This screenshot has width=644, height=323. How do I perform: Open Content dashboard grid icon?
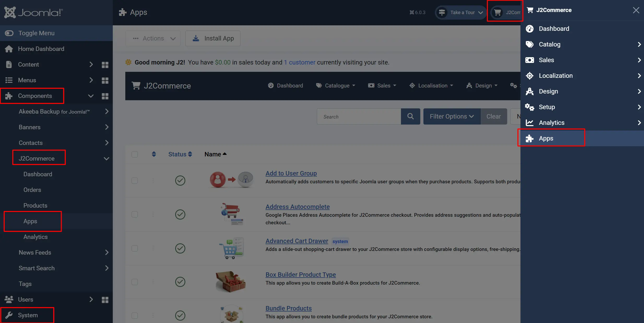pyautogui.click(x=105, y=65)
